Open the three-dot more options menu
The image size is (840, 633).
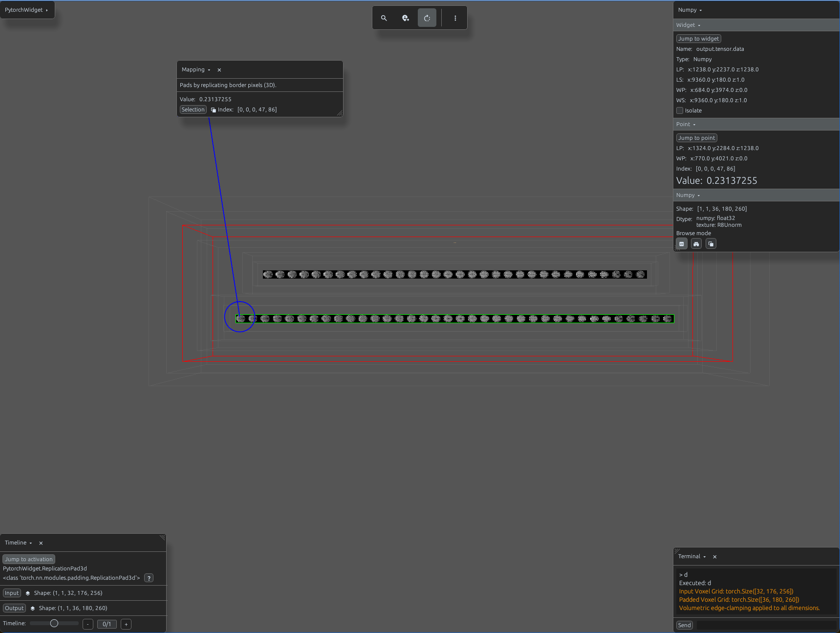[x=455, y=18]
